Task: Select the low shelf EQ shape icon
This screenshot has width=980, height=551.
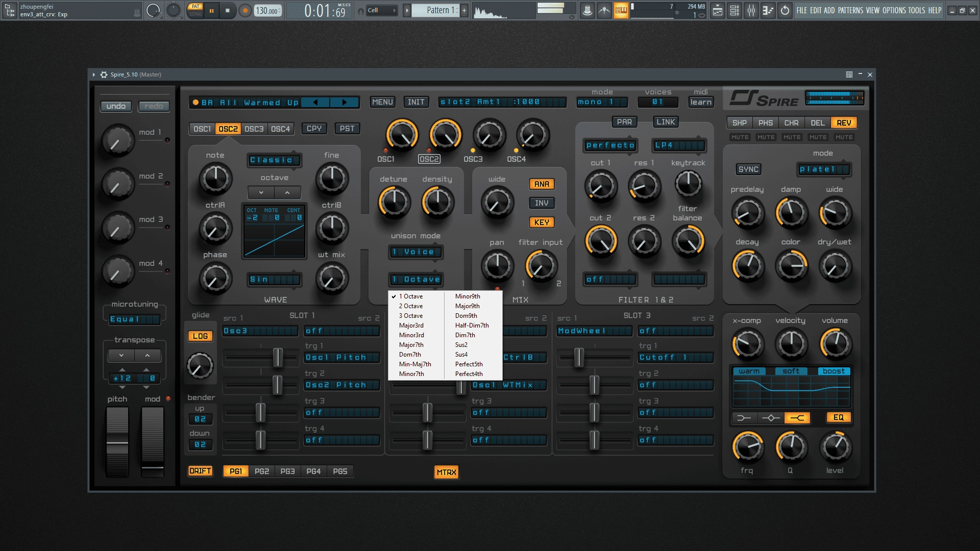Action: (x=744, y=418)
